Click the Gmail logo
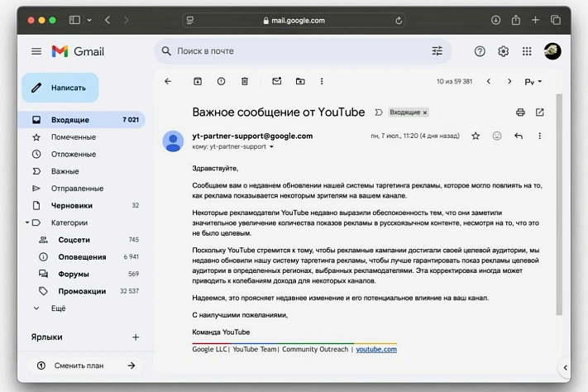 [x=78, y=51]
